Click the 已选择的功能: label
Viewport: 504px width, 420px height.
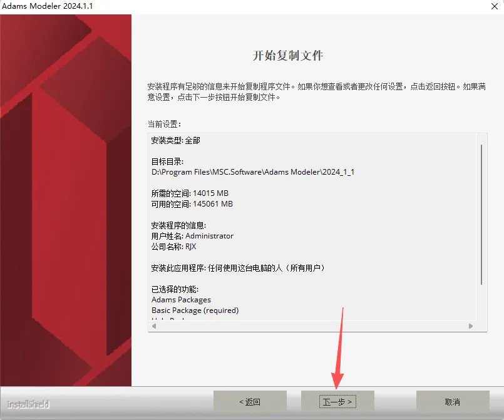(175, 289)
